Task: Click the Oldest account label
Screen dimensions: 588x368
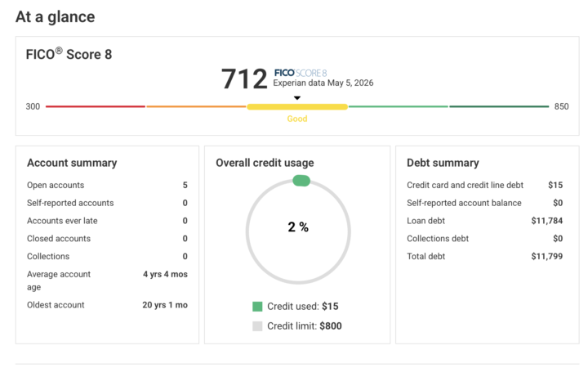Action: click(56, 305)
